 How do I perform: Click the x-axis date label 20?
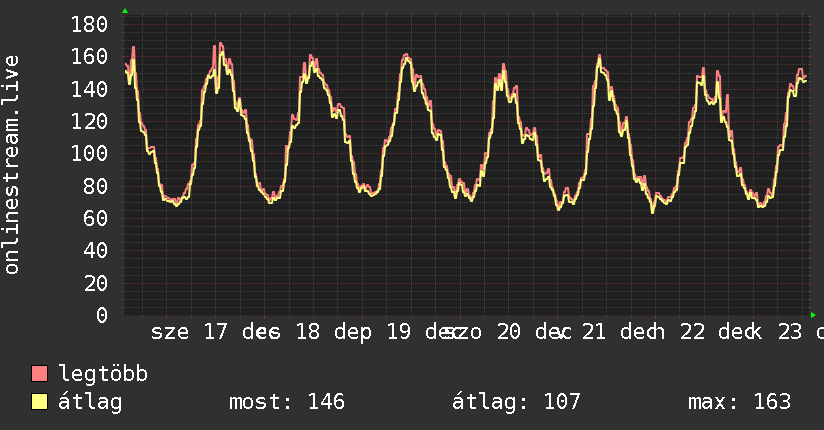pyautogui.click(x=509, y=332)
